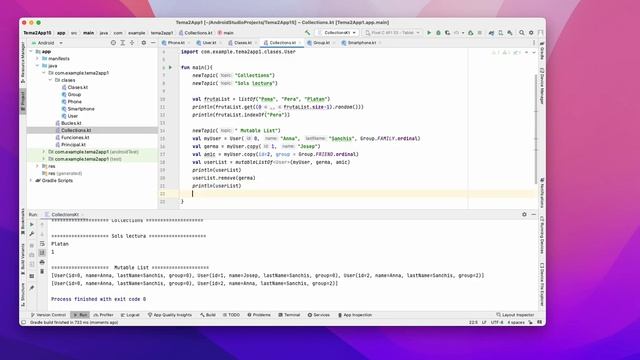This screenshot has width=640, height=360.
Task: Click the Sync Project with Gradle icon
Action: pos(491,33)
